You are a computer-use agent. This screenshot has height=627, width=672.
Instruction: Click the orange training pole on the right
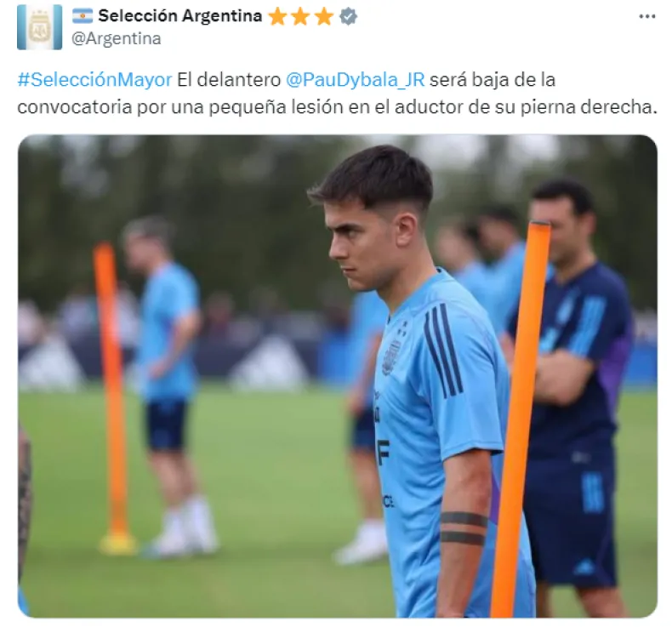pos(521,419)
